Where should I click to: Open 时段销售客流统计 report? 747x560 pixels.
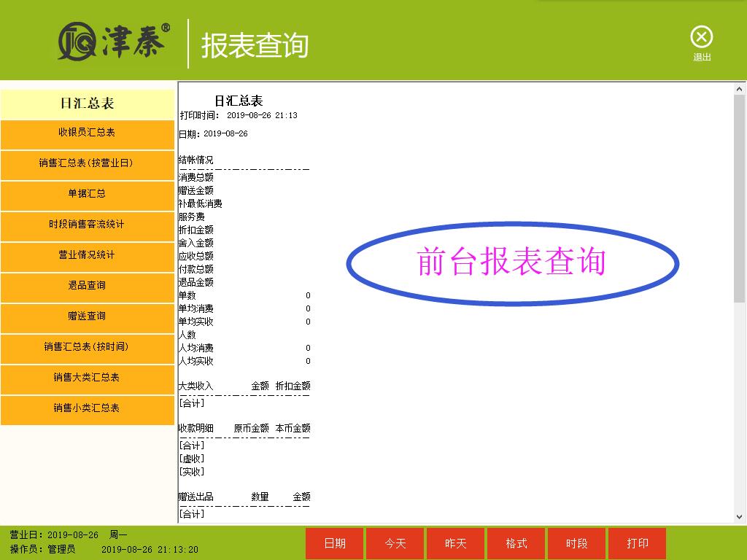[88, 225]
